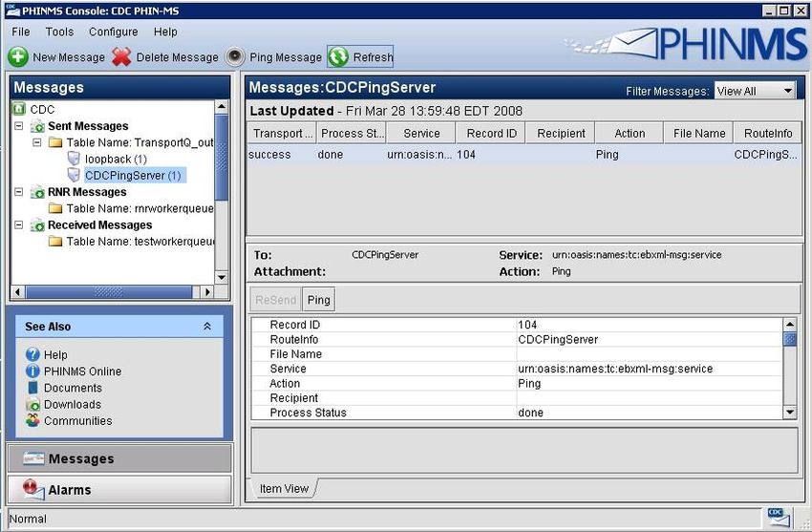Select Table Name: rnrworkerqueue tree item

click(x=139, y=208)
